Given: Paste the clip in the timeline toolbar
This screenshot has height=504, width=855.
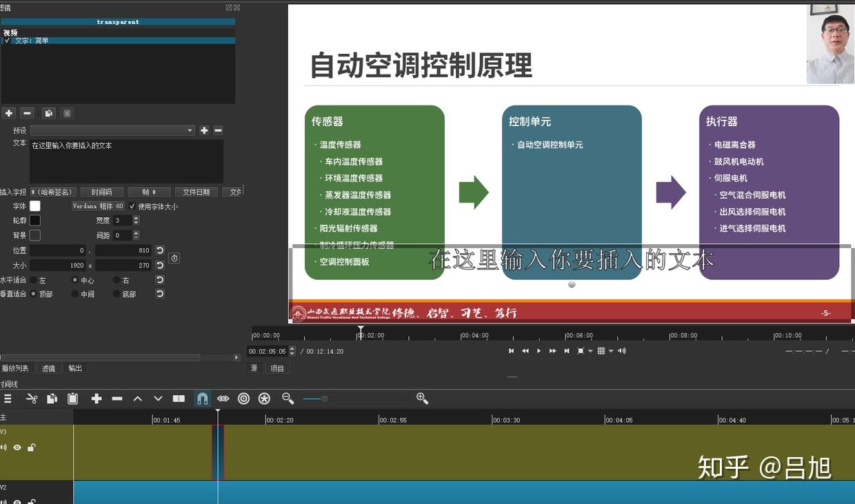Looking at the screenshot, I should point(72,399).
